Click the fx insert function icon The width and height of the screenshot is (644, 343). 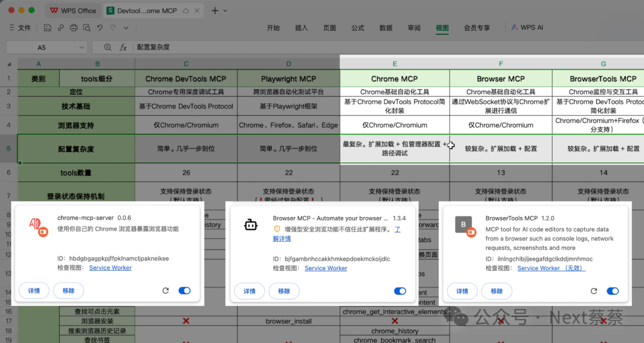pos(123,47)
